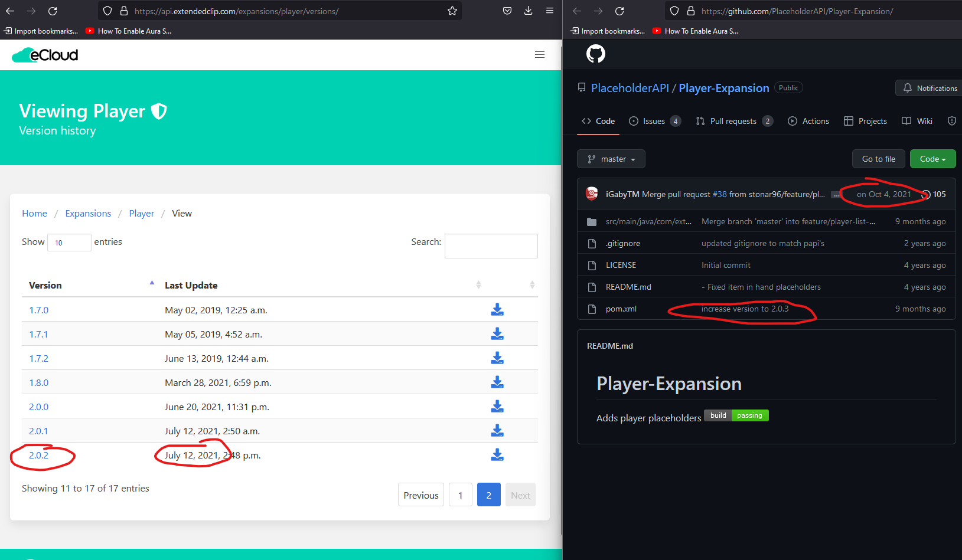The height and width of the screenshot is (560, 962).
Task: Open Firefox application menu in eCloud window
Action: point(550,11)
